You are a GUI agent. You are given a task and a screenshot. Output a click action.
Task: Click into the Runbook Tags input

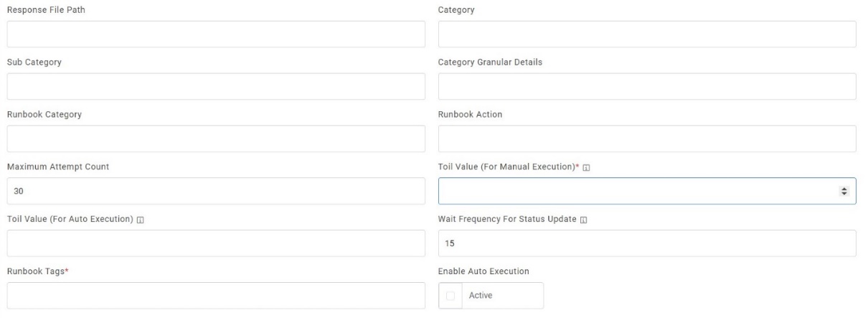click(216, 296)
